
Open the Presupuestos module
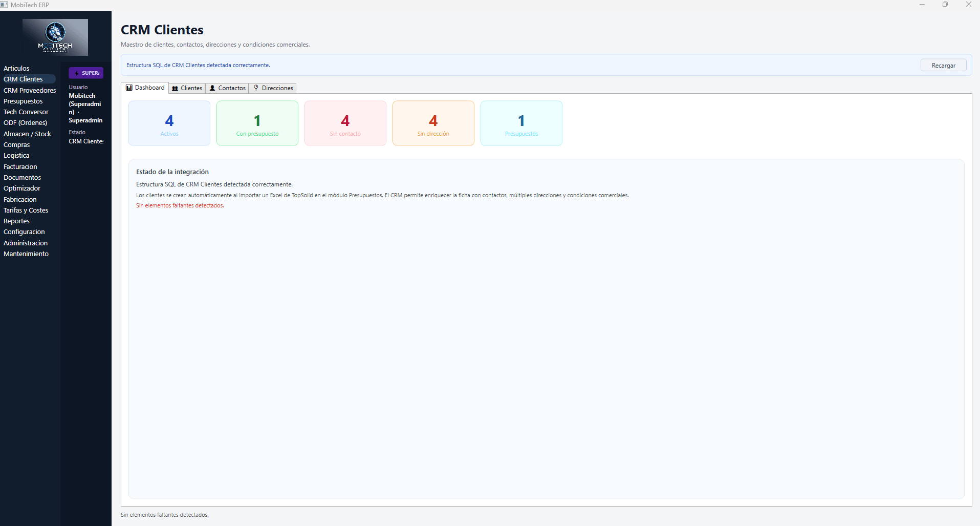pos(23,101)
